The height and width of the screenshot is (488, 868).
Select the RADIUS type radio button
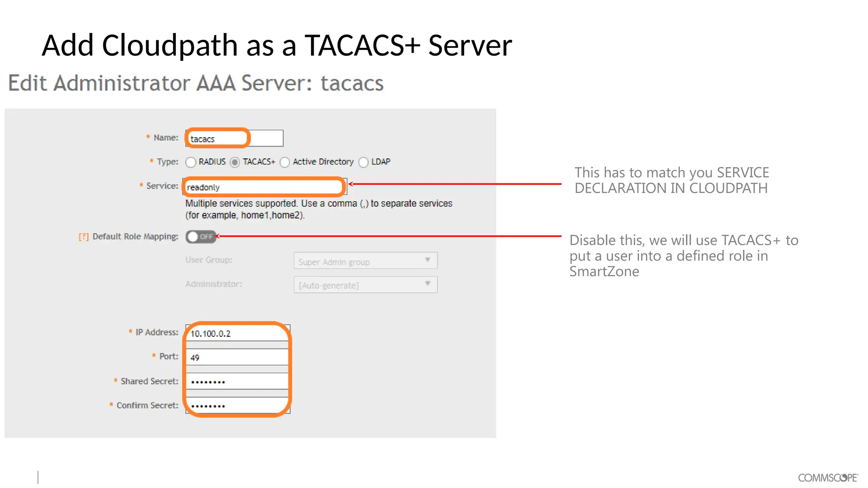tap(191, 162)
